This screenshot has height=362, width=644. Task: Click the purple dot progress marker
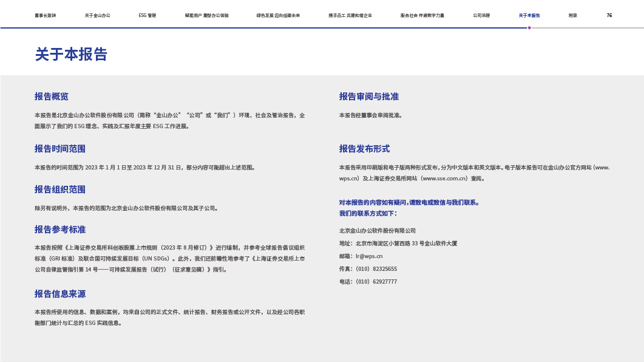click(529, 28)
